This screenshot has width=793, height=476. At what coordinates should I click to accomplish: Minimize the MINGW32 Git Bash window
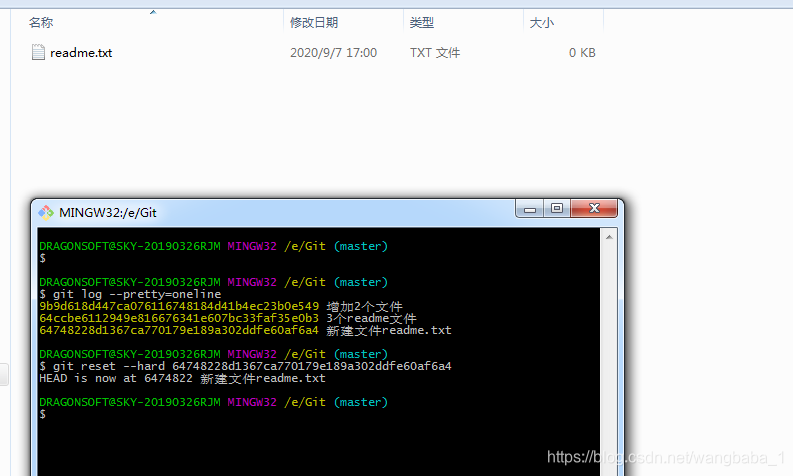[x=530, y=208]
